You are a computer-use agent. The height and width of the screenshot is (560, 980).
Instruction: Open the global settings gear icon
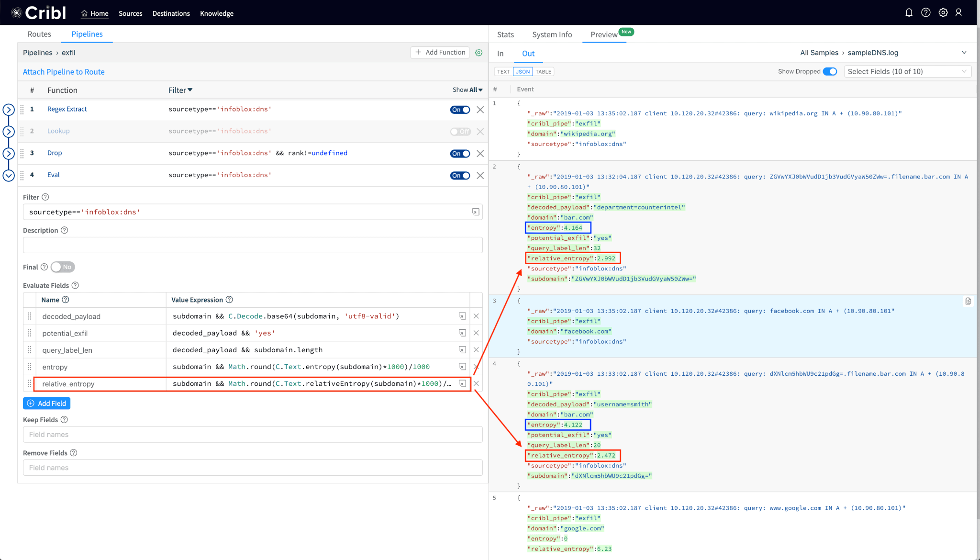943,13
